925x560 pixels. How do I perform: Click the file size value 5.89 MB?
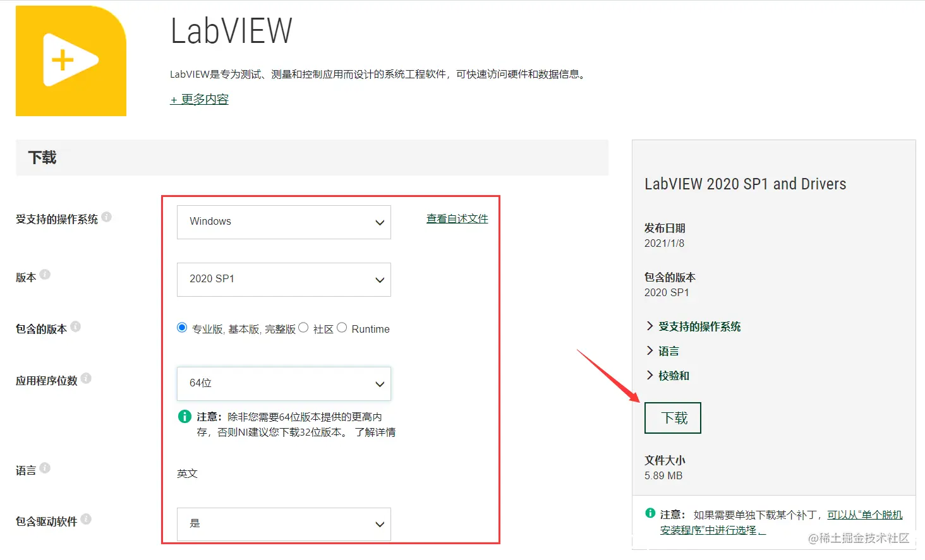663,475
